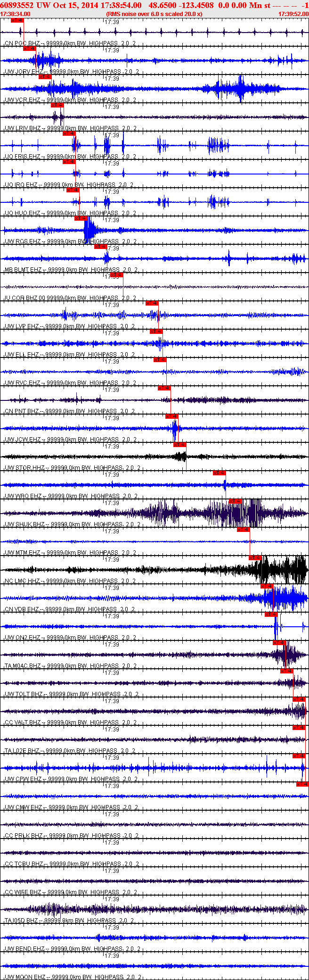Click the RMS noise scaling note
This screenshot has width=309, height=980.
click(x=154, y=14)
